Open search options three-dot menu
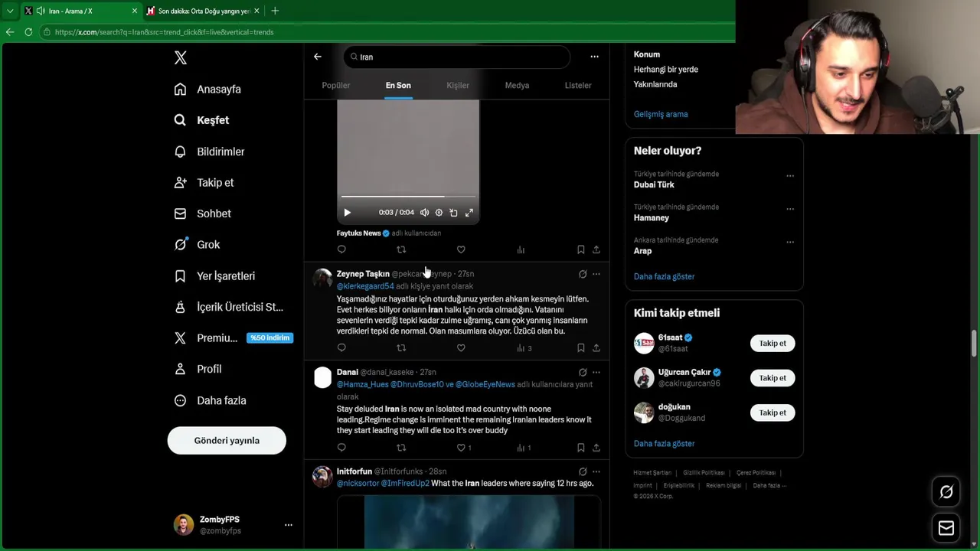This screenshot has width=980, height=551. (594, 57)
